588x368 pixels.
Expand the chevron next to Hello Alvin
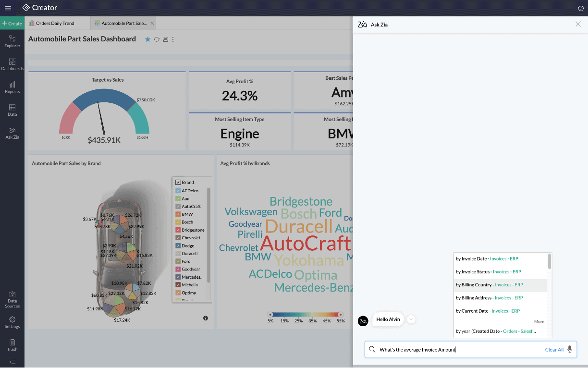[x=411, y=319]
